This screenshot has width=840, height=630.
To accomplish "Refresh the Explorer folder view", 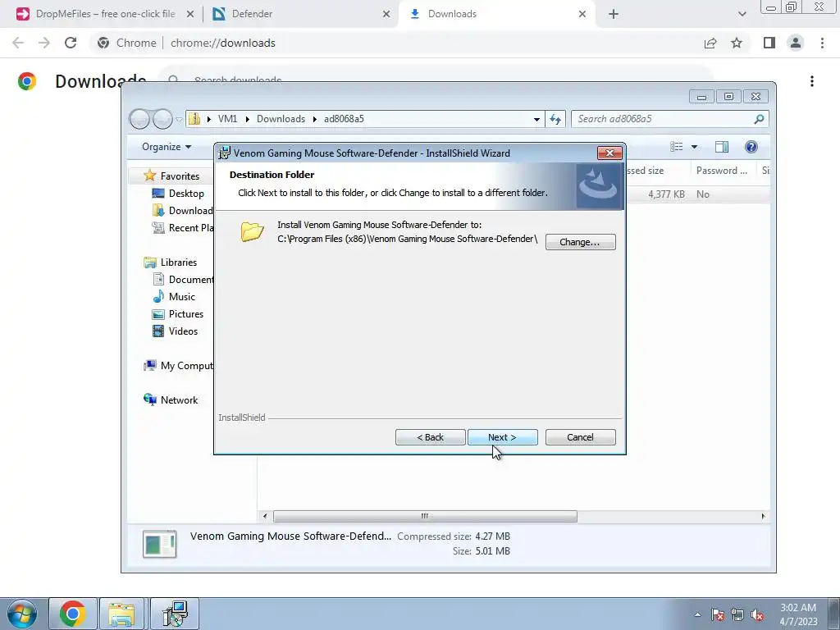I will click(x=555, y=119).
